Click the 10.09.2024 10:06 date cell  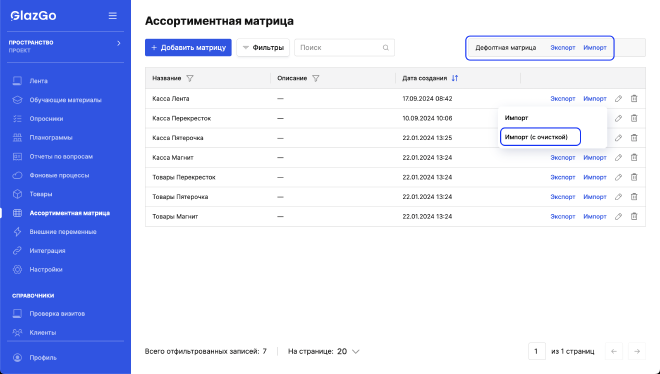pyautogui.click(x=427, y=118)
